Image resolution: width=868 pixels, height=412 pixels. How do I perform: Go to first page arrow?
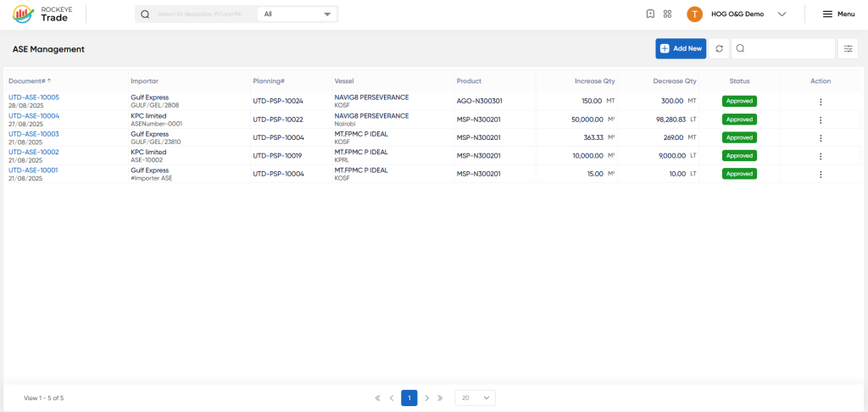click(x=377, y=398)
